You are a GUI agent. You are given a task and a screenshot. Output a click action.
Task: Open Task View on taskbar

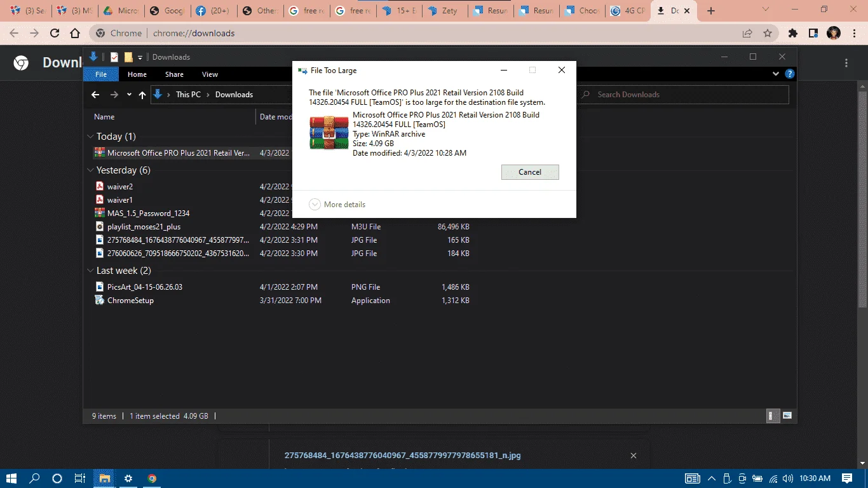pyautogui.click(x=80, y=478)
